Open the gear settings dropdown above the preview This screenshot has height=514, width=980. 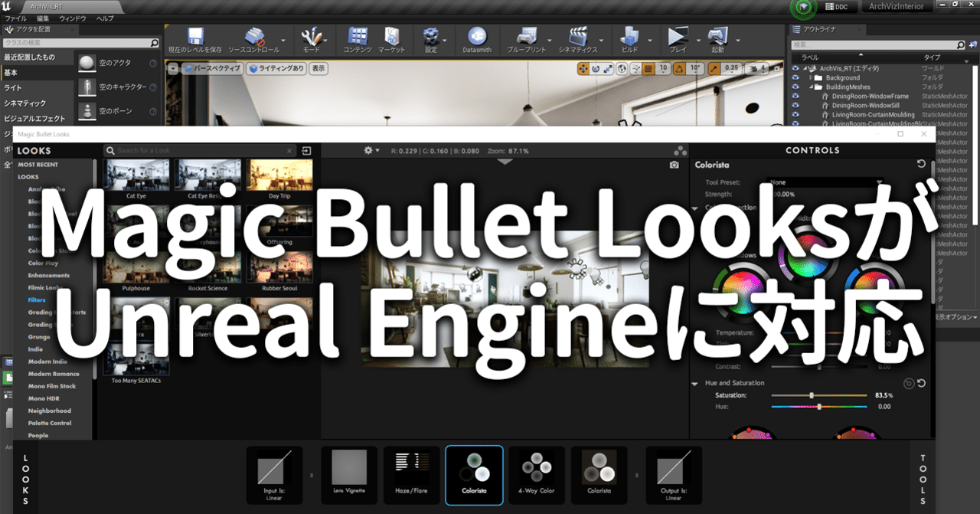[x=370, y=150]
